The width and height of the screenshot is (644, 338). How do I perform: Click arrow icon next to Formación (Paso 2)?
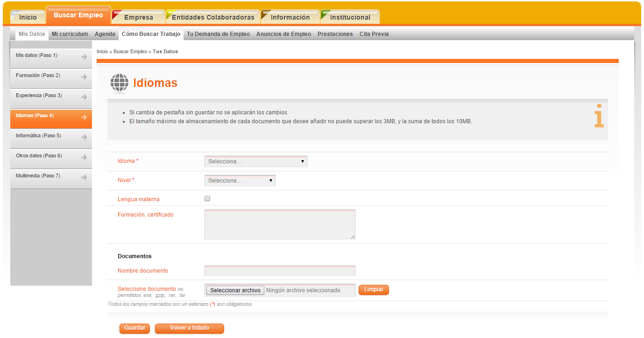pos(84,77)
